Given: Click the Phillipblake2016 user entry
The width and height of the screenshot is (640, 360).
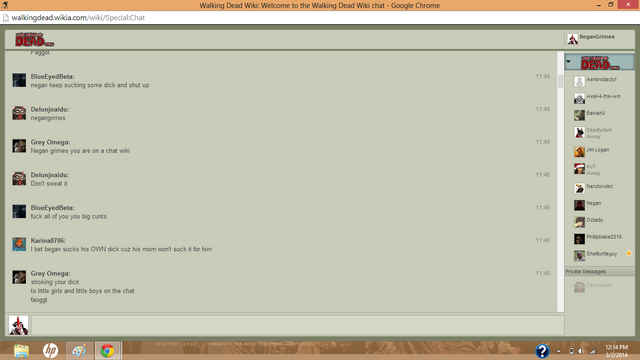Looking at the screenshot, I should point(600,239).
